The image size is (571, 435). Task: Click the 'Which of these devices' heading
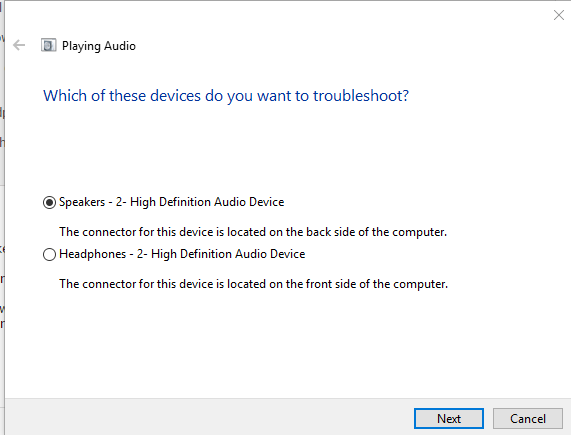[226, 96]
